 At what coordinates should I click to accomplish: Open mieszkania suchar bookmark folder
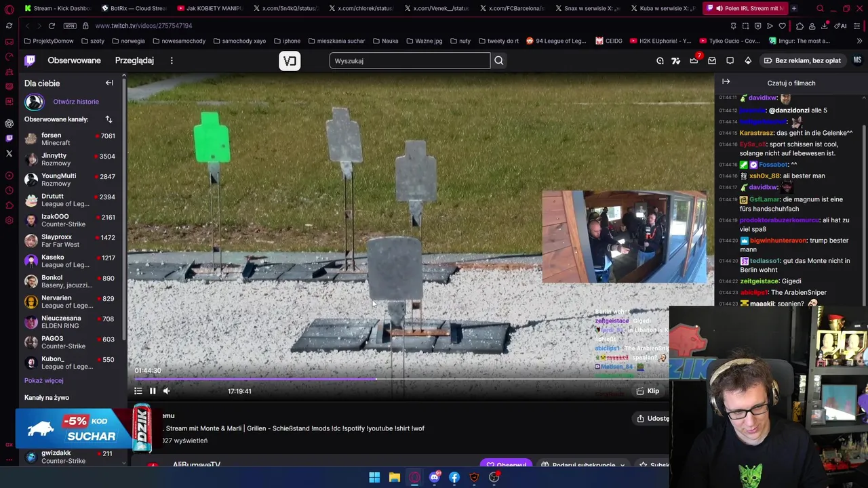coord(336,41)
